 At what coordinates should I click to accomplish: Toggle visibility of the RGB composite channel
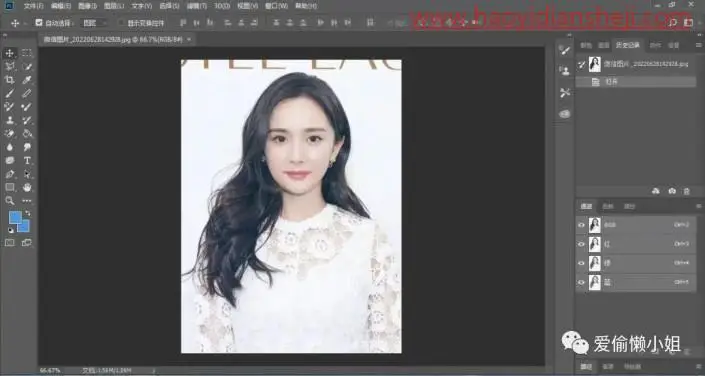click(581, 225)
